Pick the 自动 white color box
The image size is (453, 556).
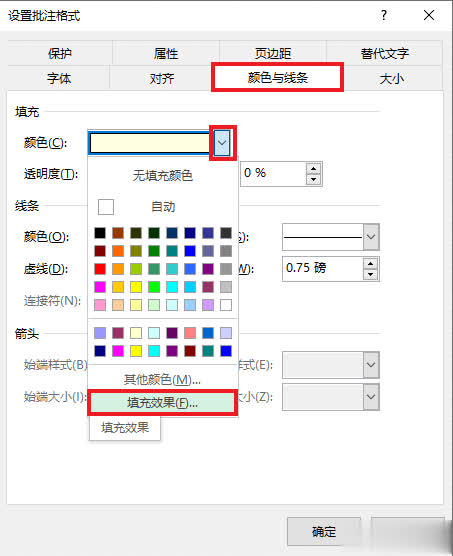pyautogui.click(x=106, y=207)
